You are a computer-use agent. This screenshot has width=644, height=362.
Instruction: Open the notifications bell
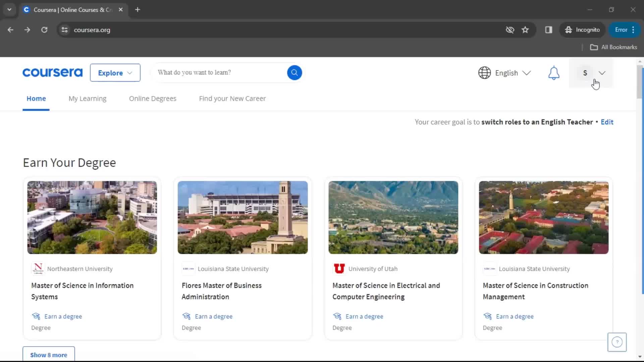pos(554,73)
